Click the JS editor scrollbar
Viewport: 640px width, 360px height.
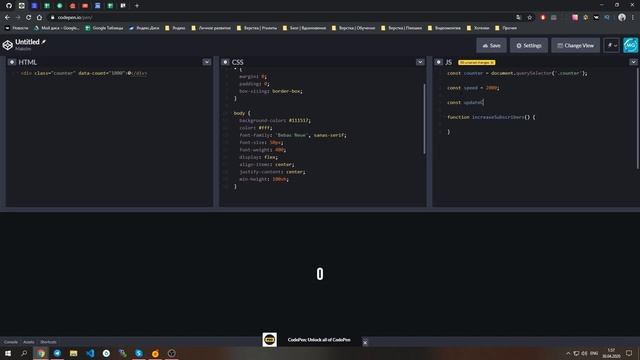(637, 118)
